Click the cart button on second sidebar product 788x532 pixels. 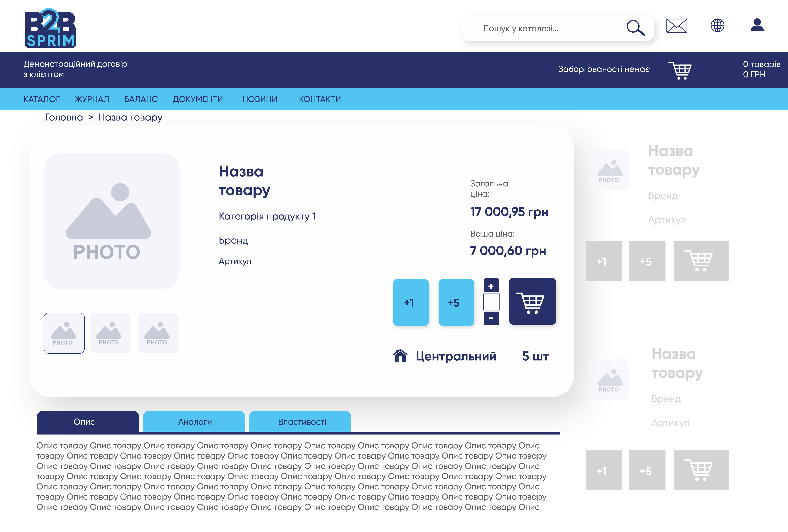click(701, 470)
